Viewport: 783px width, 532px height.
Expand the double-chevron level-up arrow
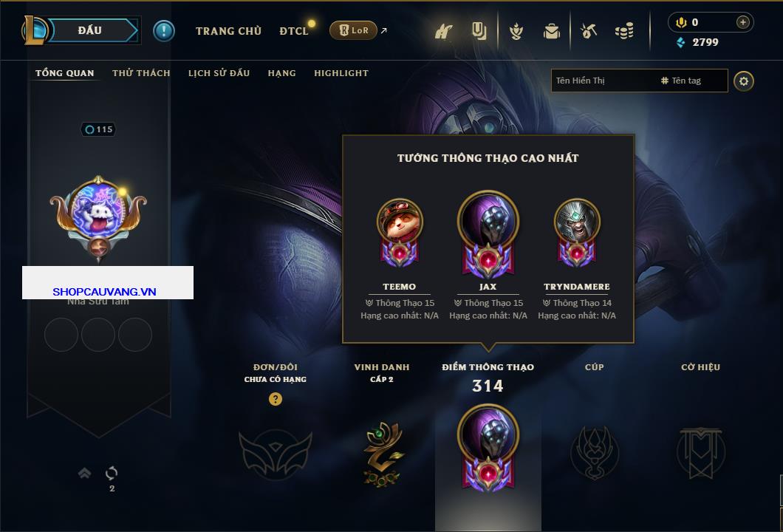[x=84, y=473]
